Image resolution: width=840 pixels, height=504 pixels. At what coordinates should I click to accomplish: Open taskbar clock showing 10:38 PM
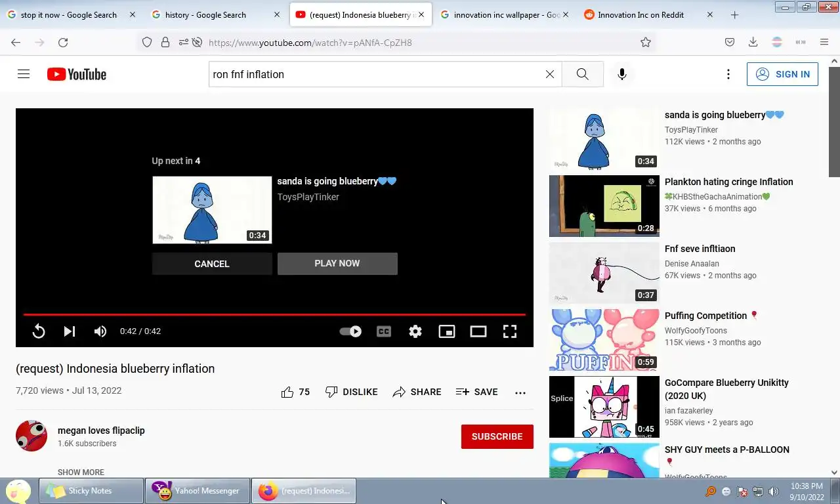click(x=807, y=492)
